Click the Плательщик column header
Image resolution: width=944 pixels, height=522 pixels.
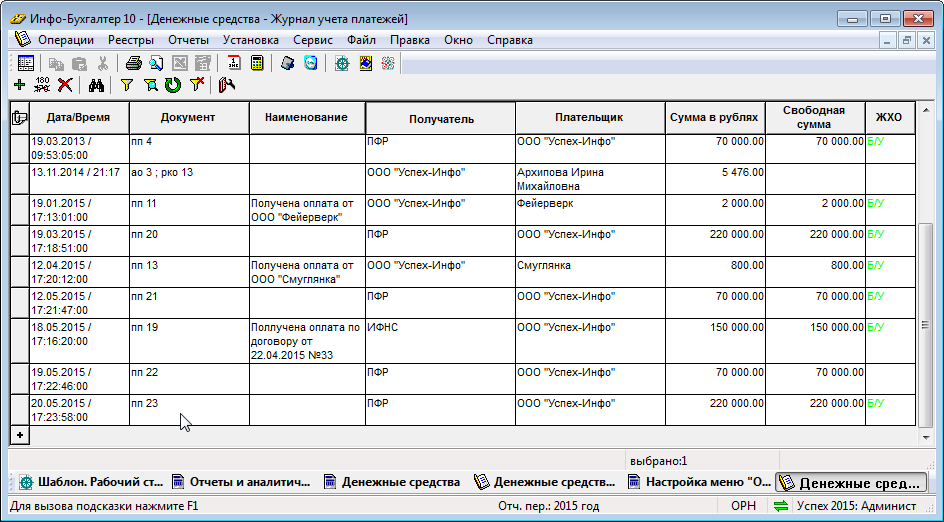click(590, 117)
